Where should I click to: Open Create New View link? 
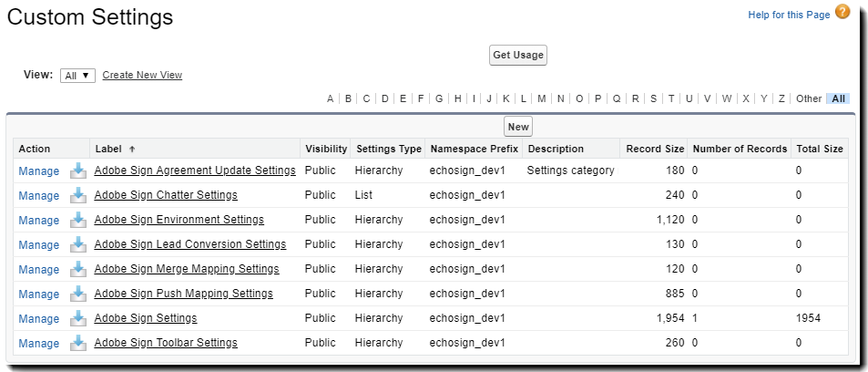point(142,75)
